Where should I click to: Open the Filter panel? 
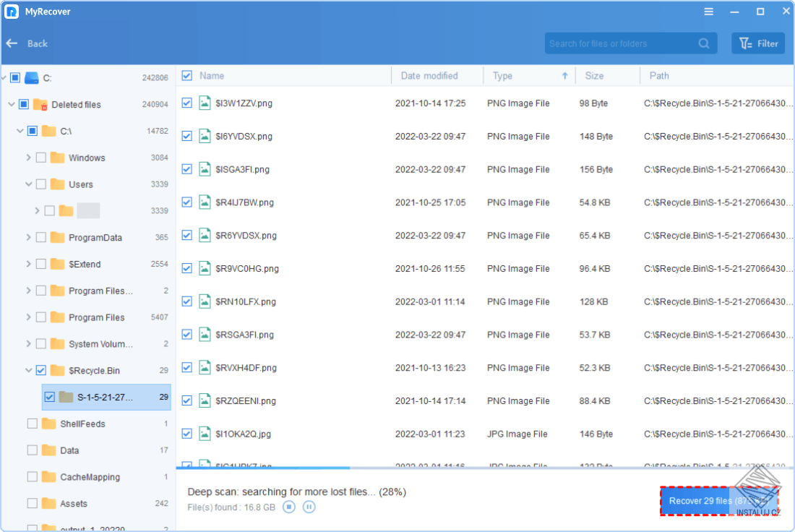757,43
